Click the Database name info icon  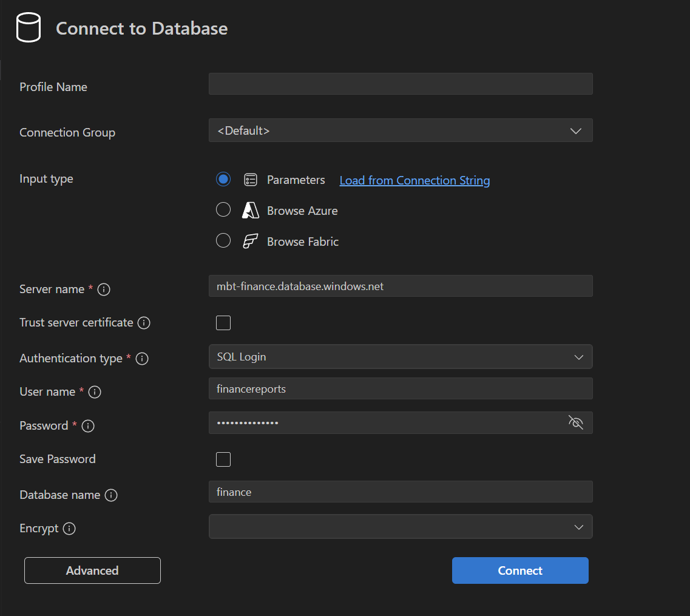(111, 495)
